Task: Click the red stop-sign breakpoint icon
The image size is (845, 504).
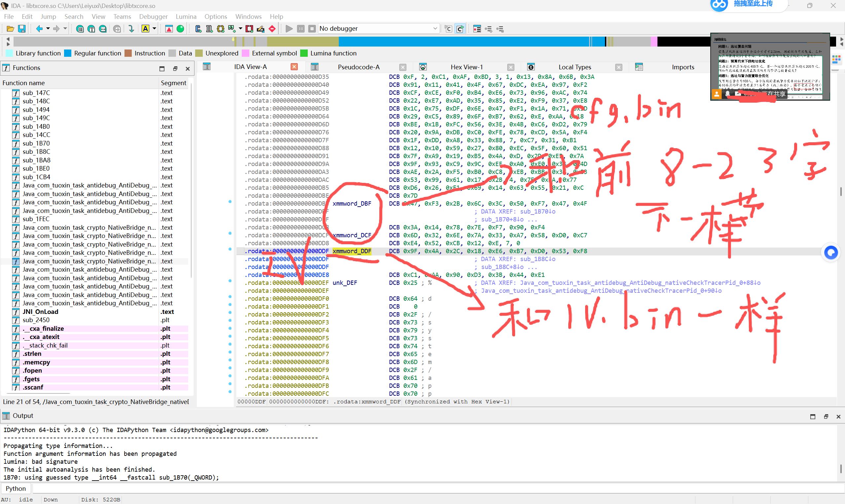Action: [272, 29]
